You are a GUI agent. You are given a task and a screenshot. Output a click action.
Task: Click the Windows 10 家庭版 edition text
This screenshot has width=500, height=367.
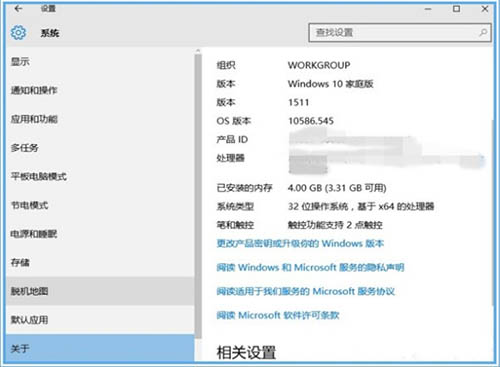[330, 84]
